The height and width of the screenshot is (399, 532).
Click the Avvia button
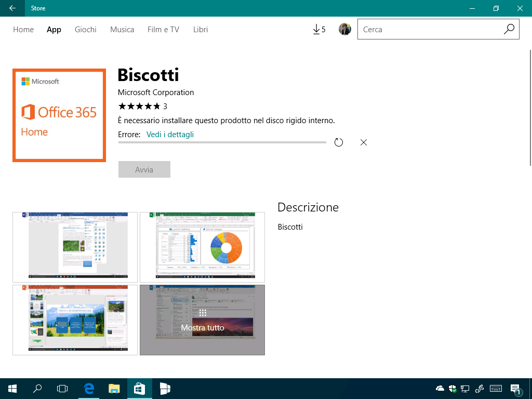tap(144, 169)
